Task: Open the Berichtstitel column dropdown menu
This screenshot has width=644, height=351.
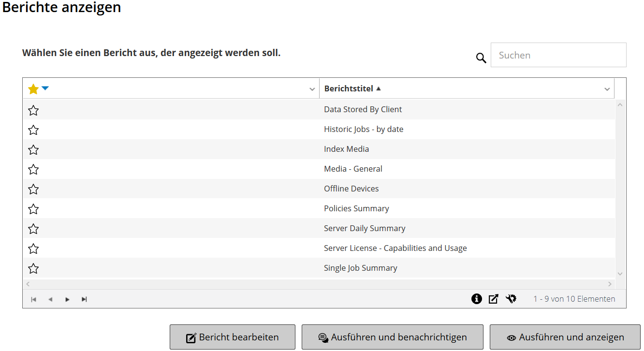Action: tap(607, 89)
